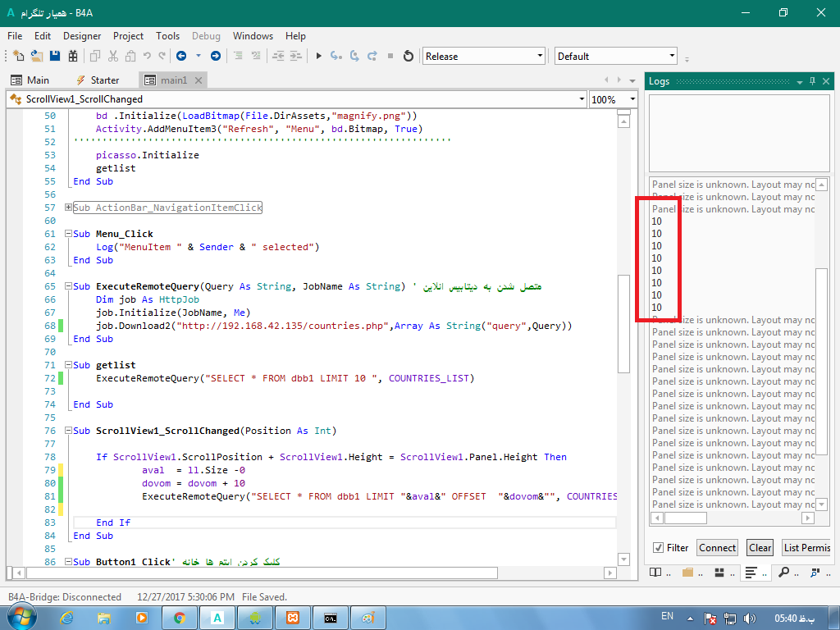
Task: Click the Navigate Backward arrow icon
Action: (x=180, y=56)
